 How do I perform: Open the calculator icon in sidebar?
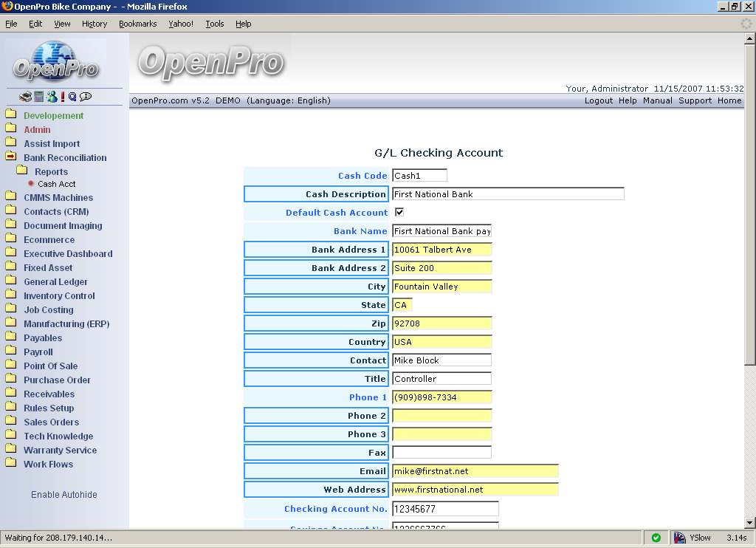pos(38,97)
